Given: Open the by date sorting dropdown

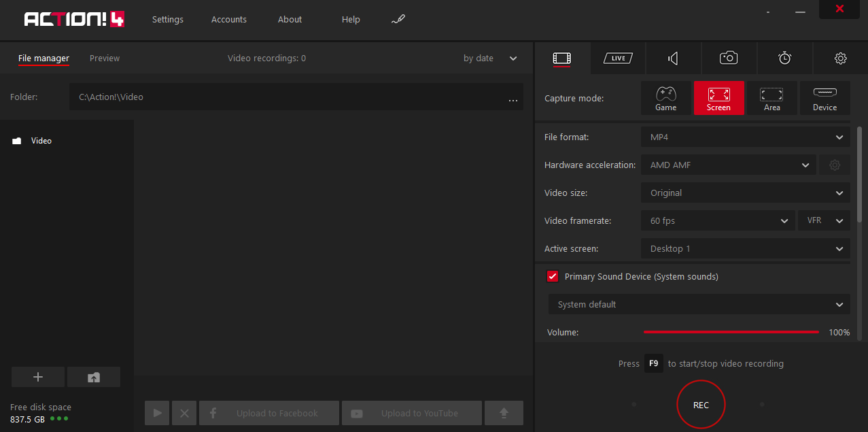Looking at the screenshot, I should point(490,59).
